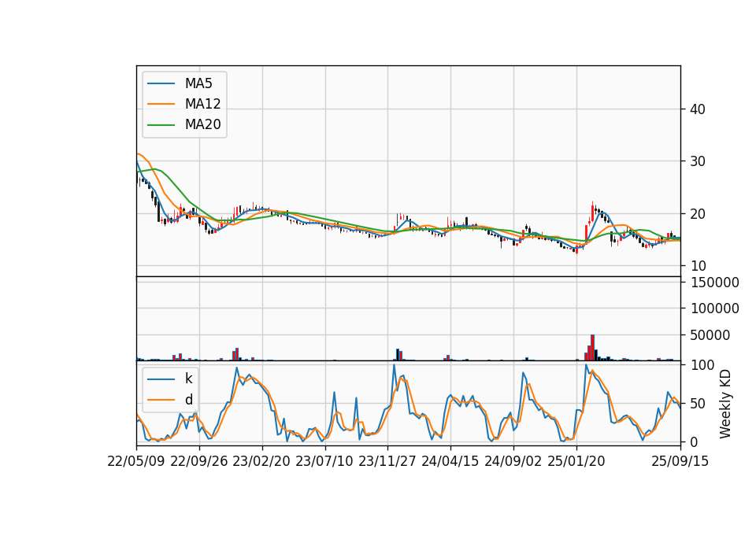Click the price axis value 10

[x=697, y=266]
